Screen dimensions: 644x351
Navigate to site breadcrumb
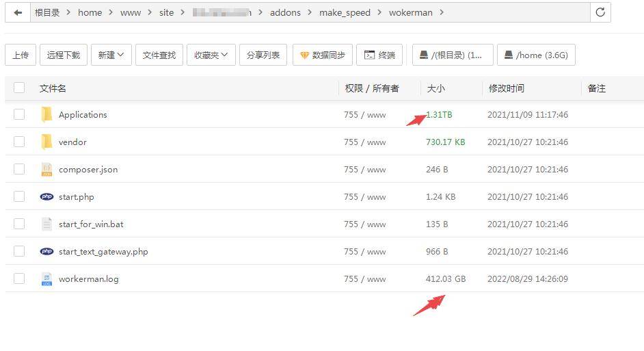coord(166,13)
